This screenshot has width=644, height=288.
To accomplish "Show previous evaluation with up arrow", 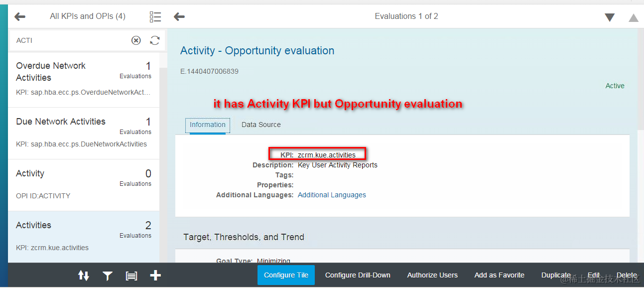I will pyautogui.click(x=634, y=17).
